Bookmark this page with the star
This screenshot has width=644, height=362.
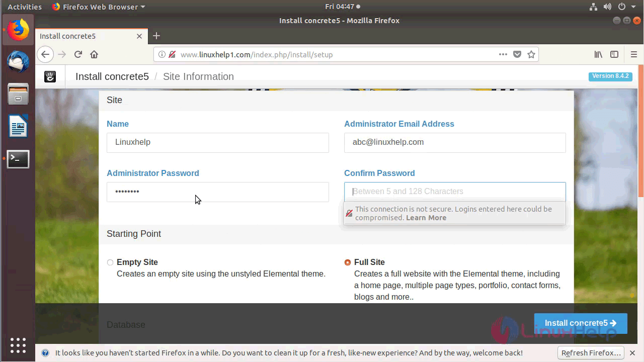click(x=531, y=54)
